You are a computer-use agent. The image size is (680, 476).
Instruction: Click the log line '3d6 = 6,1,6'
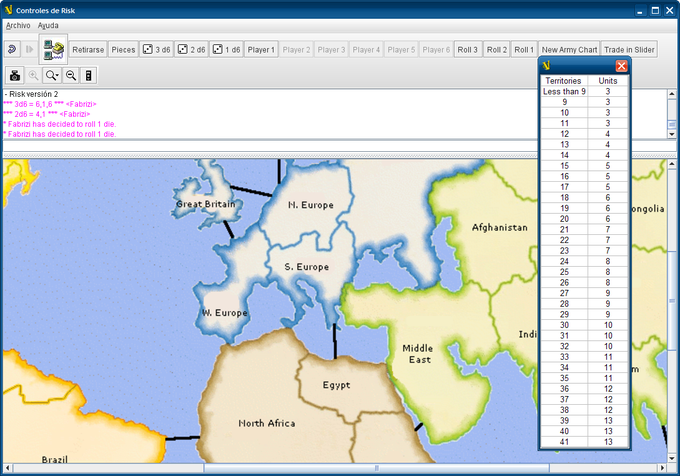pyautogui.click(x=49, y=104)
